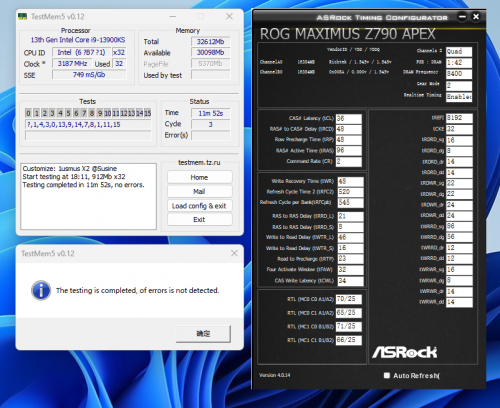Click the blue info icon in the completion dialog

[x=41, y=290]
